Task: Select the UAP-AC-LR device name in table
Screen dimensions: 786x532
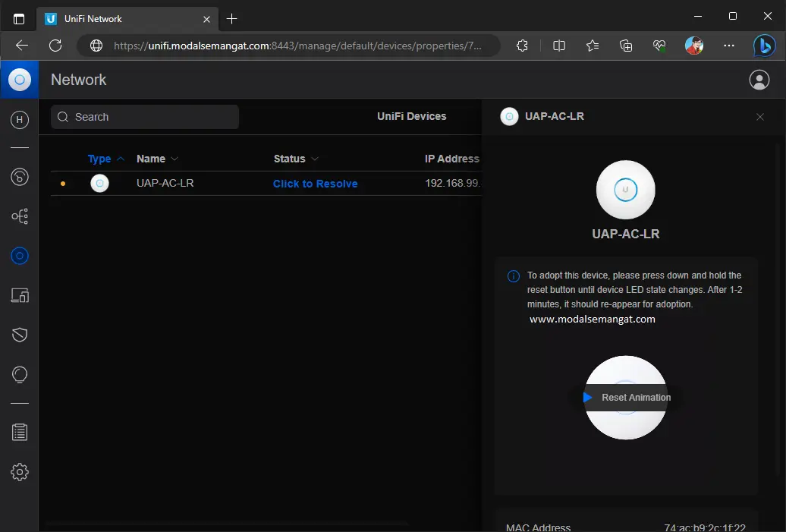Action: click(165, 183)
